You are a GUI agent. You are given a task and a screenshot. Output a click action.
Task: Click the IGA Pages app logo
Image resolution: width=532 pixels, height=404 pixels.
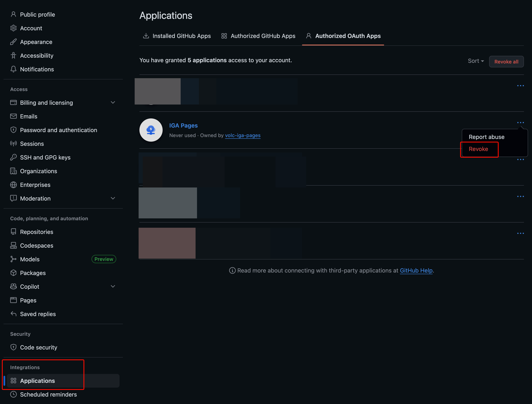click(x=151, y=130)
